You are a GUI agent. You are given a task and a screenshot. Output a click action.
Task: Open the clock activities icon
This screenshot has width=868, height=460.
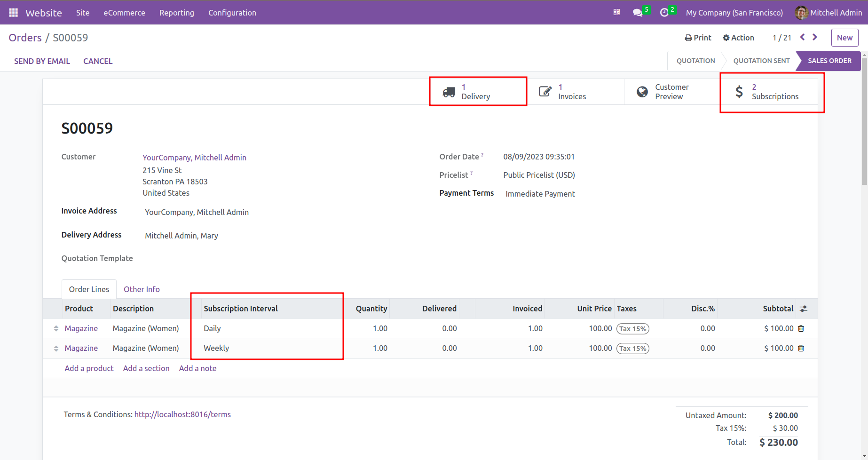664,13
